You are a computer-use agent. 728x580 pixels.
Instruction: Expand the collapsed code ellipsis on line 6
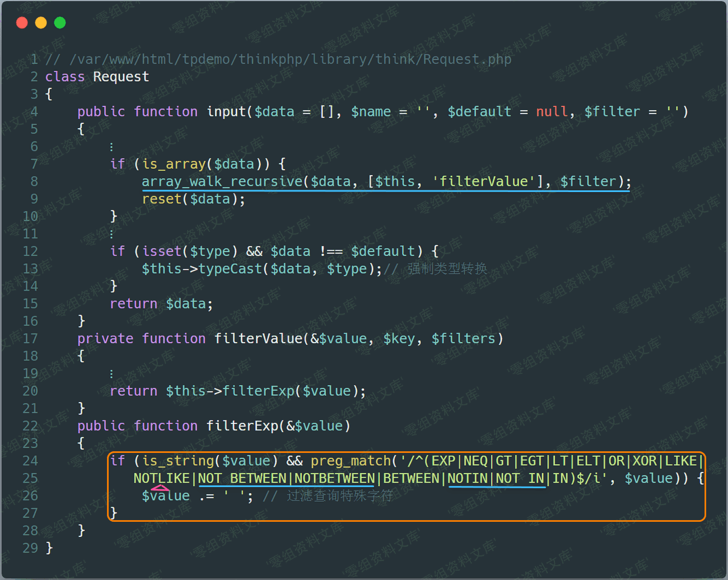[x=111, y=147]
